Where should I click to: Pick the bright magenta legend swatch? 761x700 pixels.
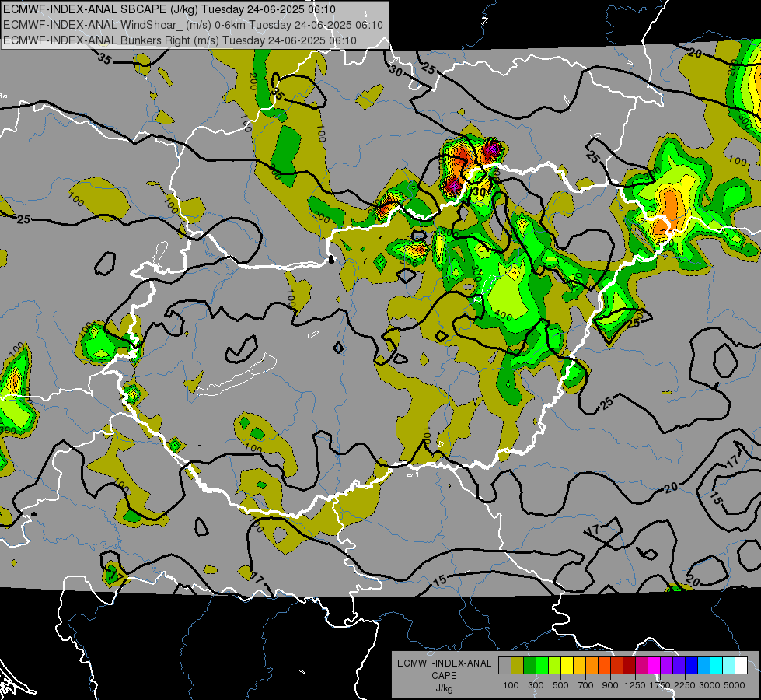[x=655, y=666]
